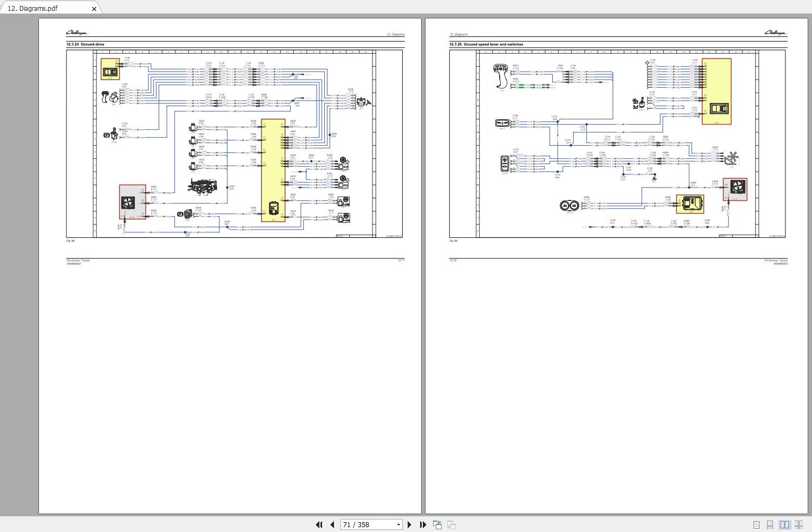Advance to the next page
Viewport: 812px width, 532px height.
(409, 524)
